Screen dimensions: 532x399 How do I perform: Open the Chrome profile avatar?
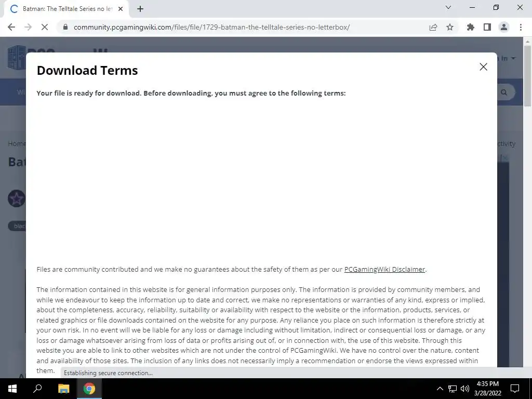(504, 27)
